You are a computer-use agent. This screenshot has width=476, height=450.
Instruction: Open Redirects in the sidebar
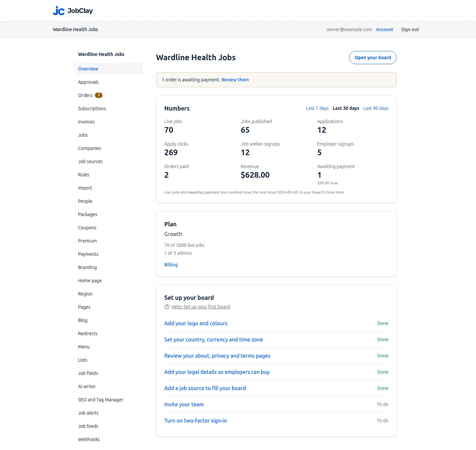(x=108, y=334)
